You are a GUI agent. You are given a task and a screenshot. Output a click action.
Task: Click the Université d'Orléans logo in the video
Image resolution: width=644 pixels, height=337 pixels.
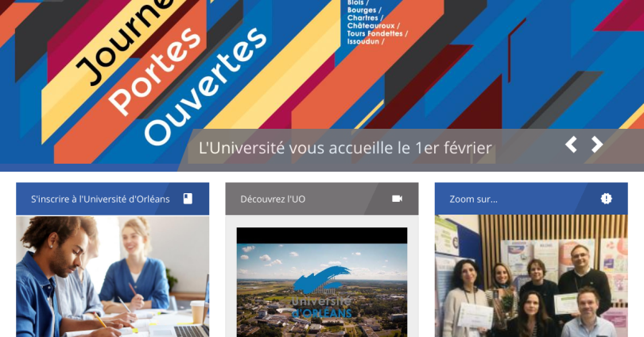coord(322,292)
